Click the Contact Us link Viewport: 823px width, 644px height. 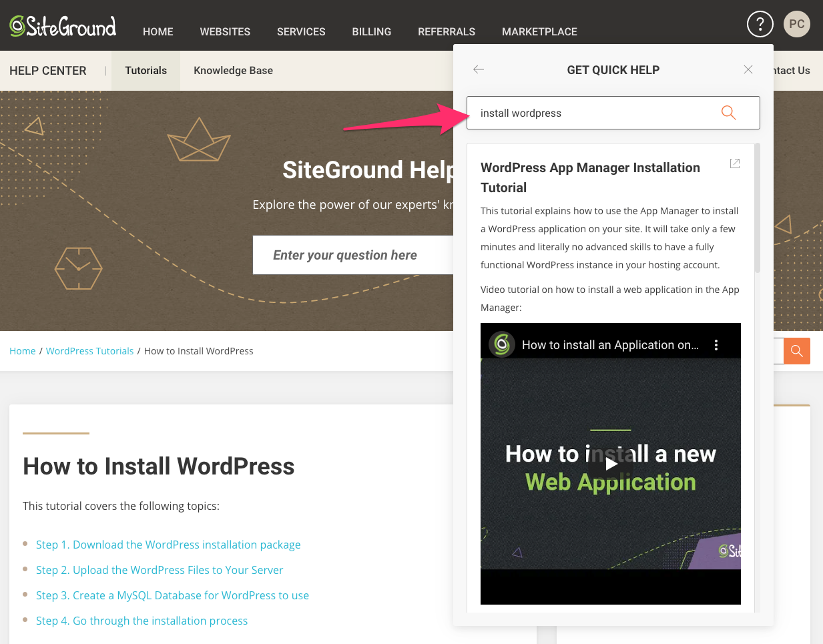(x=792, y=71)
